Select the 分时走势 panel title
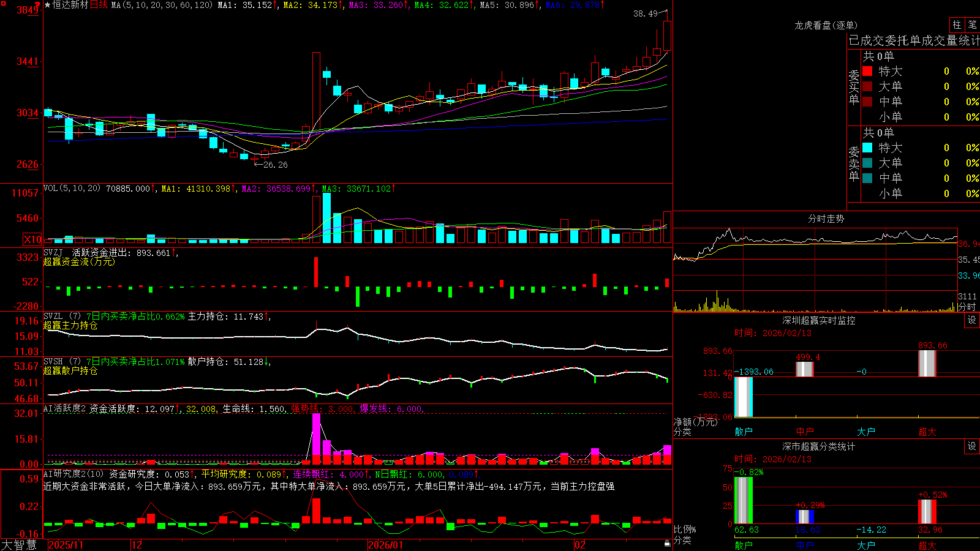Image resolution: width=980 pixels, height=551 pixels. (826, 219)
